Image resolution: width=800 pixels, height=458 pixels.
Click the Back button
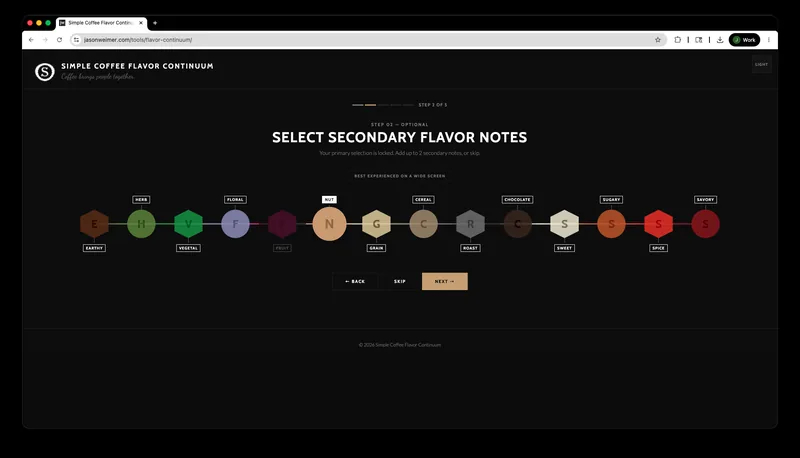[x=355, y=282]
